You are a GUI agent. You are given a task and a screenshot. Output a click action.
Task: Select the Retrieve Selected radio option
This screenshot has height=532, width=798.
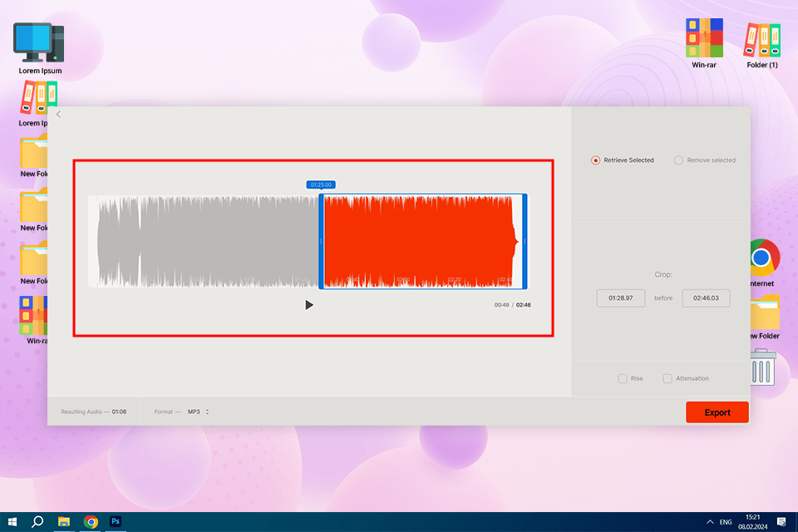[x=595, y=160]
